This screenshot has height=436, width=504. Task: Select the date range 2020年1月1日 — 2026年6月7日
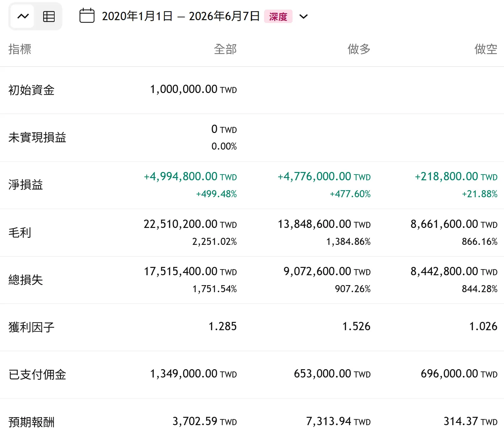click(181, 16)
